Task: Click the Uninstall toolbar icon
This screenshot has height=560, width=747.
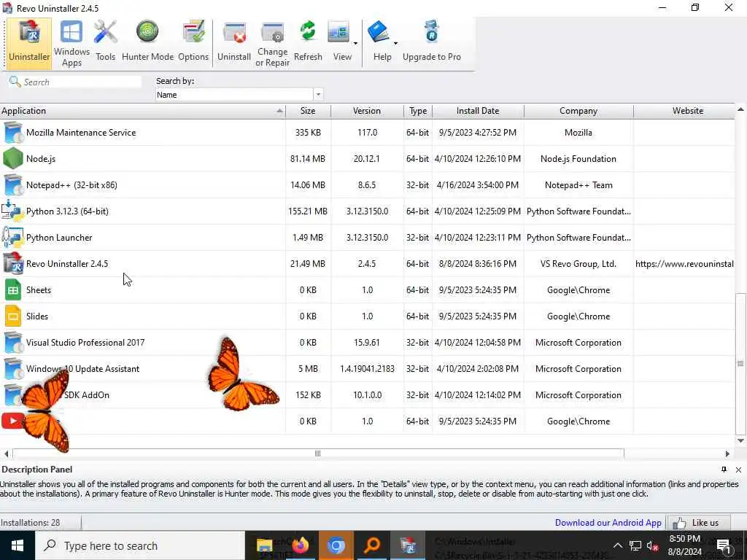Action: pos(234,43)
